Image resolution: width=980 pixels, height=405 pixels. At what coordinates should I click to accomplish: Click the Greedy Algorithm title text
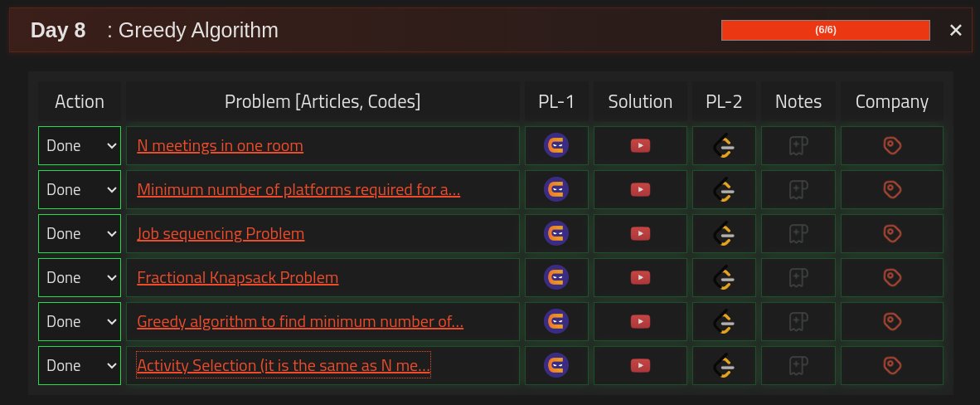click(198, 30)
